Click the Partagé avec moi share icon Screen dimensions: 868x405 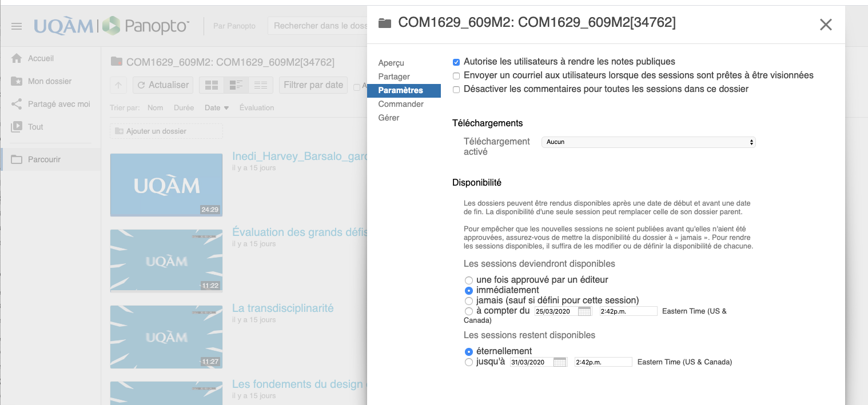17,104
